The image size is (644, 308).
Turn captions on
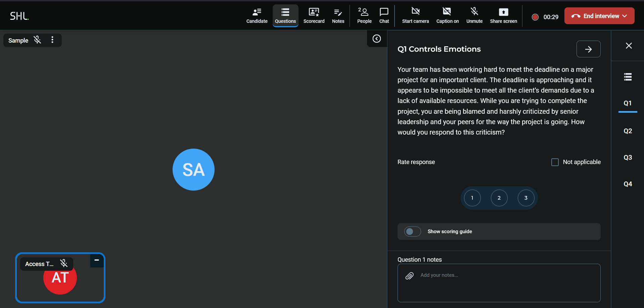pyautogui.click(x=447, y=16)
